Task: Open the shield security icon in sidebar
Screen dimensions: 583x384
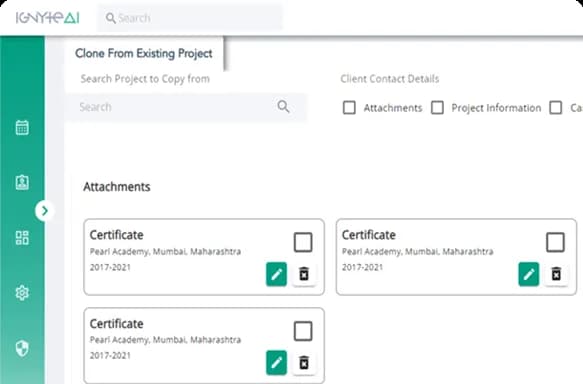Action: click(22, 348)
